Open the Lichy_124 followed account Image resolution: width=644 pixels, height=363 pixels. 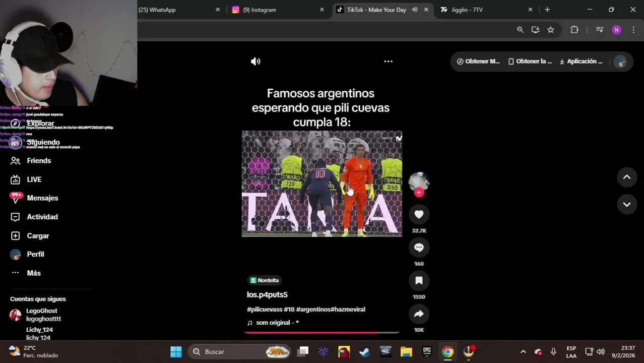[38, 334]
